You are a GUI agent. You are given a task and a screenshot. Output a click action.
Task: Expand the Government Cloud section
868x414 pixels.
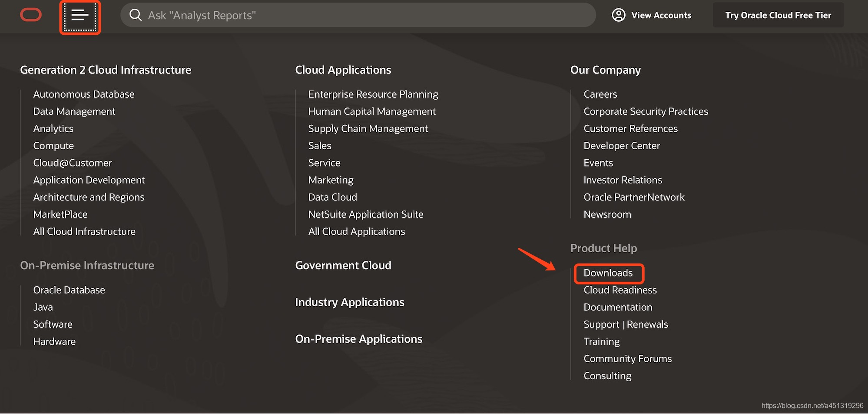[343, 265]
